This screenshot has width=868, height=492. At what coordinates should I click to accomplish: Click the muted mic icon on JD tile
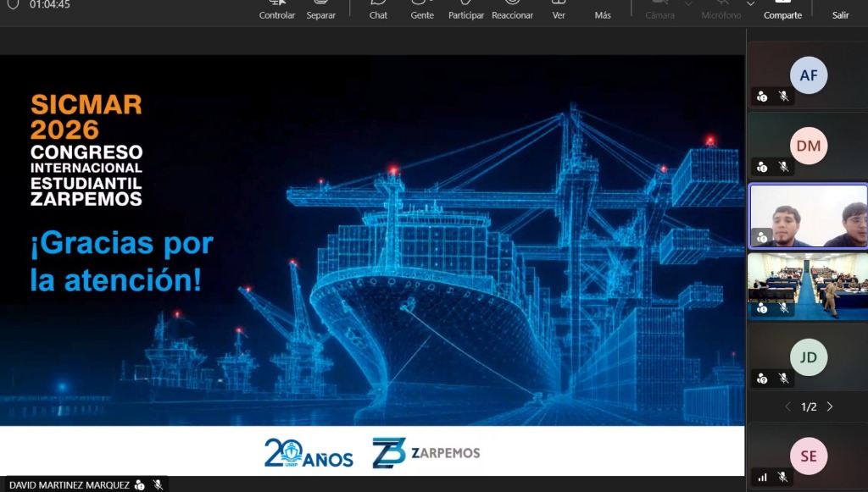click(784, 379)
